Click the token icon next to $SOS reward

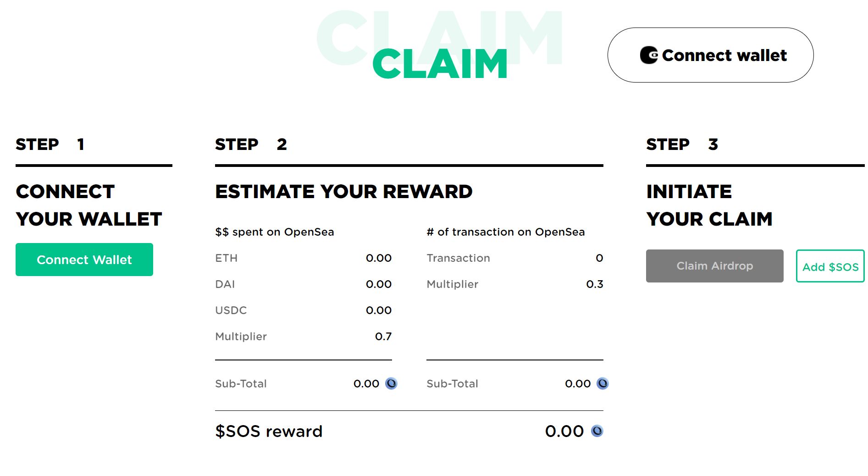tap(597, 431)
